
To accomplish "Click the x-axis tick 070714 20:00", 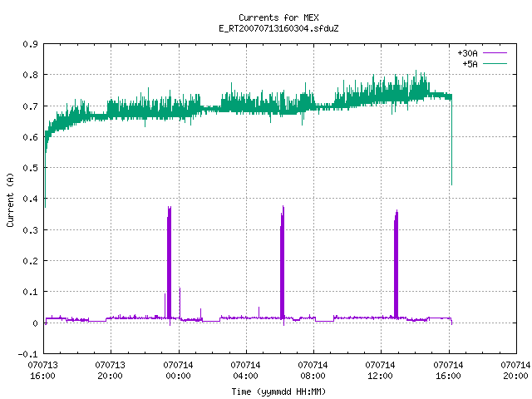I will (515, 371).
